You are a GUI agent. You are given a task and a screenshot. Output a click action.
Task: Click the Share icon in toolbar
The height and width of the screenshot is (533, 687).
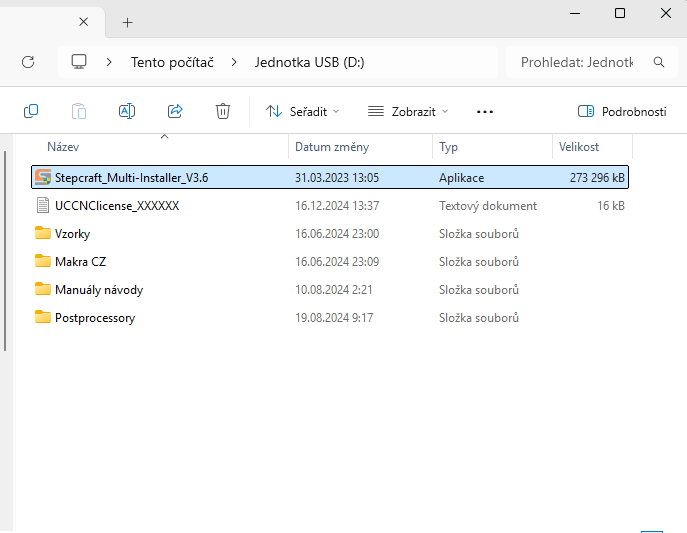(x=175, y=111)
